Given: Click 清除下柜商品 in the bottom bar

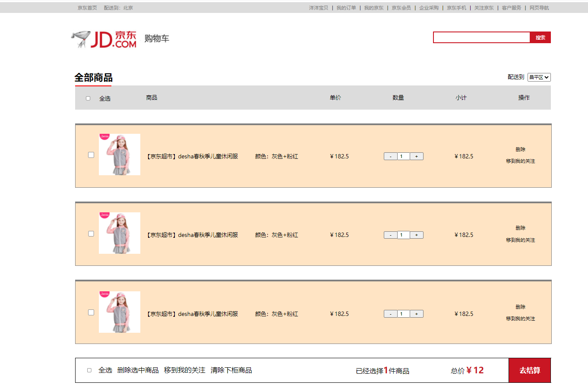Looking at the screenshot, I should 231,370.
